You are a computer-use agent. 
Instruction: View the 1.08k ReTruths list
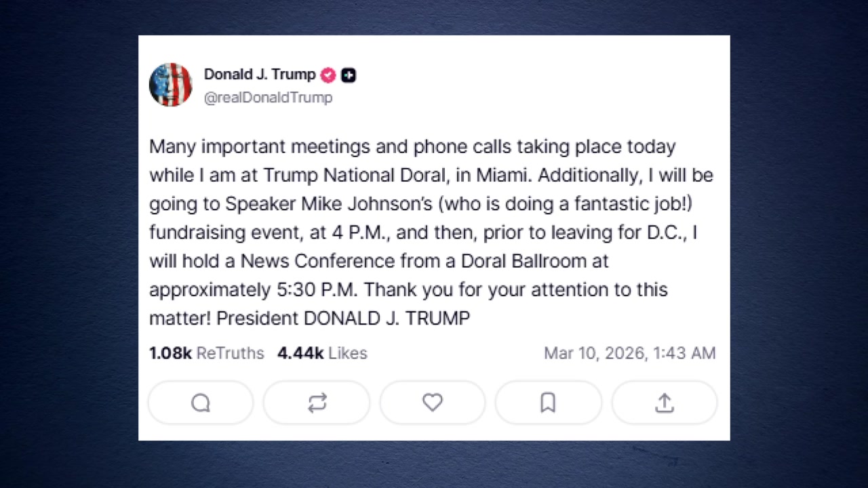(x=206, y=353)
